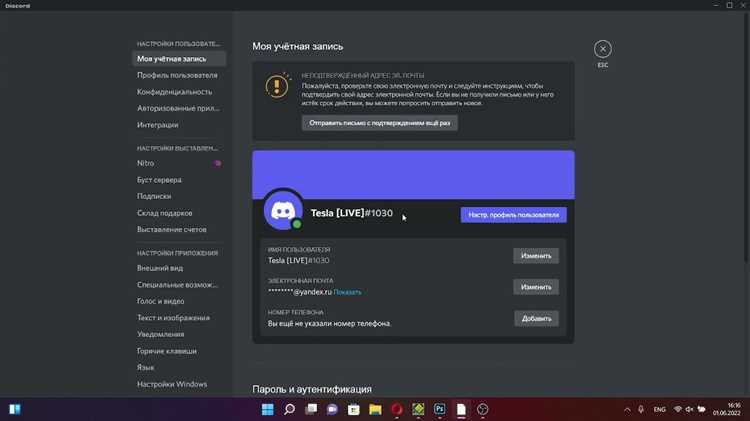
Task: Show hidden system tray icons
Action: pos(627,410)
